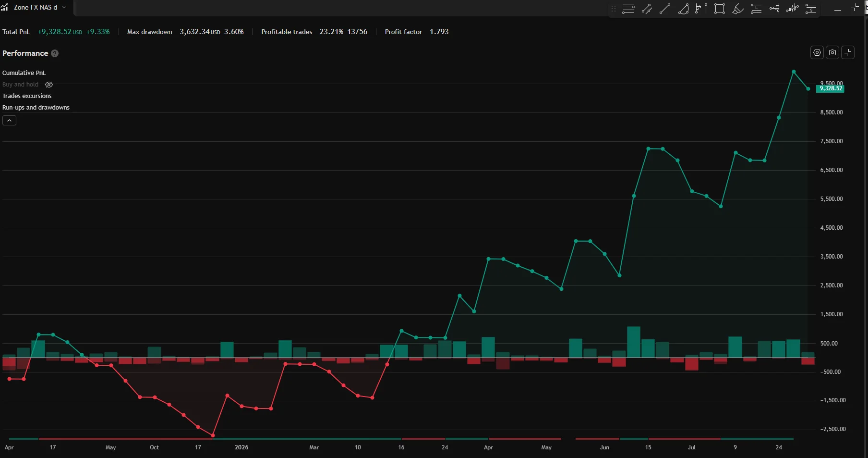Minimize the strategy tester panel
This screenshot has width=868, height=458.
tap(838, 9)
